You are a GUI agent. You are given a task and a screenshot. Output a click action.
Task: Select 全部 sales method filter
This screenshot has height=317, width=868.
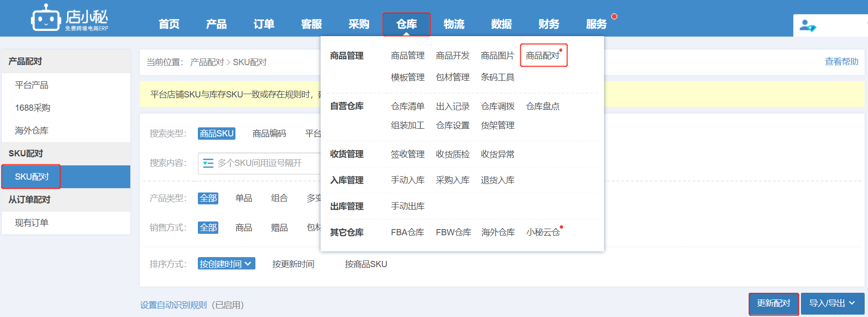pos(208,228)
